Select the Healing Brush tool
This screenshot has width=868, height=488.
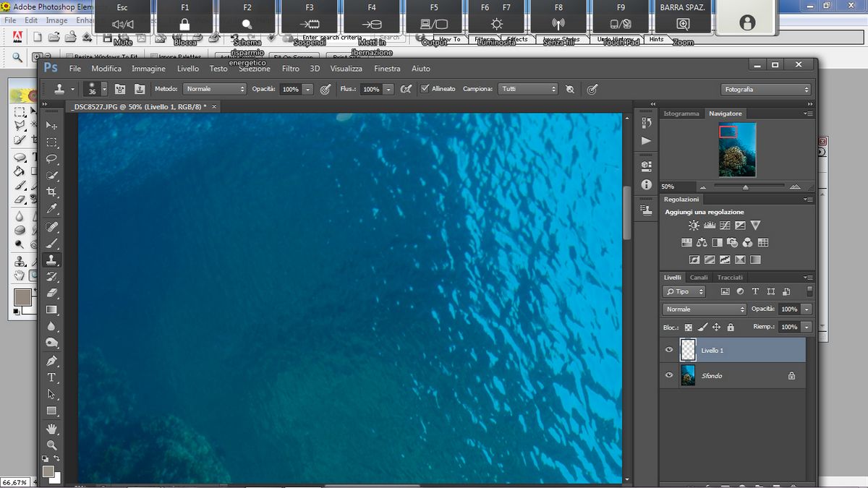pyautogui.click(x=51, y=227)
